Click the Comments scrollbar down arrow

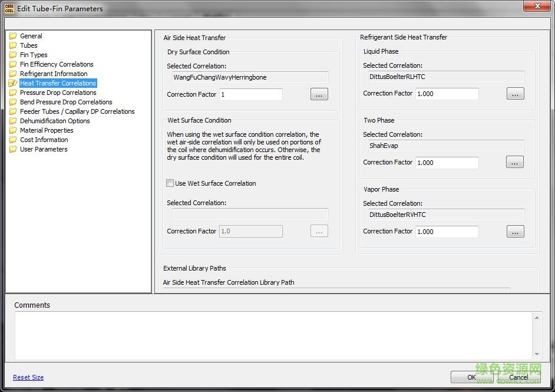pyautogui.click(x=537, y=354)
